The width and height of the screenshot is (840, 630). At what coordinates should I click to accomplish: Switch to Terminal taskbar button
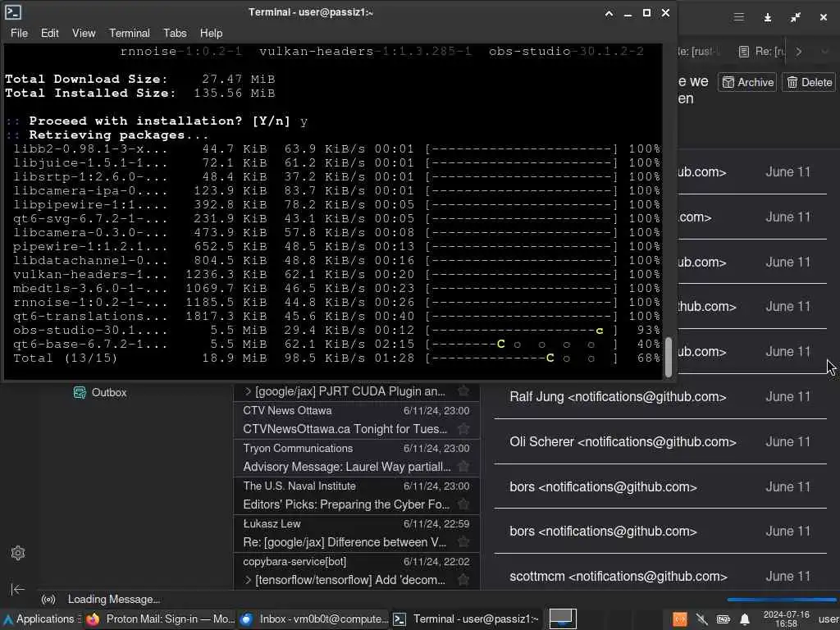pyautogui.click(x=467, y=619)
